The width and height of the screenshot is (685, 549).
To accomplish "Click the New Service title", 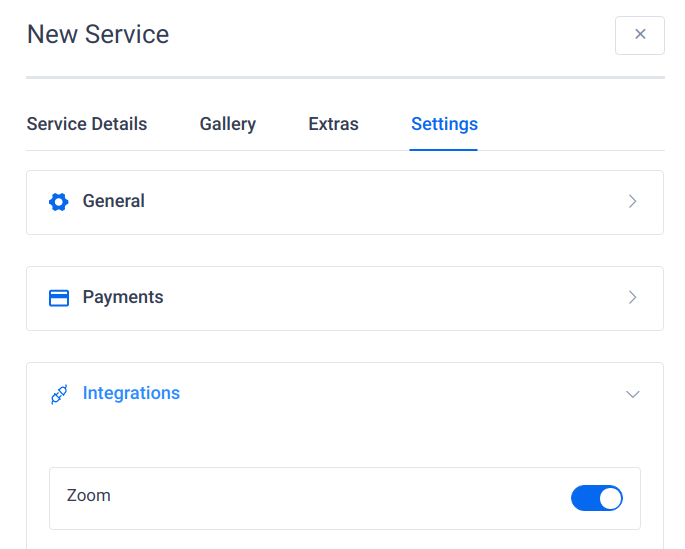I will [x=98, y=35].
